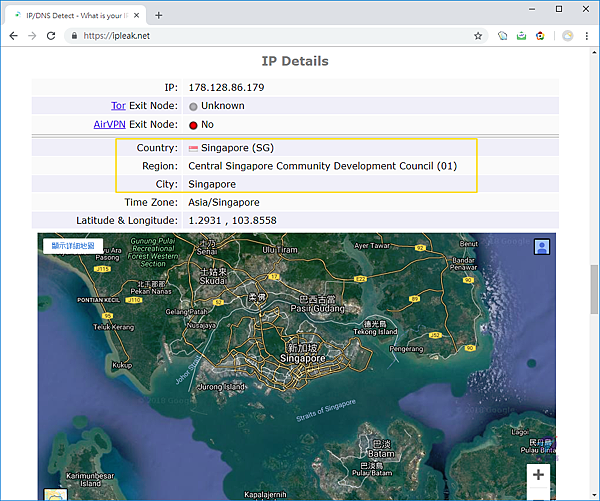Click the address bar showing https://ipleak.net

pyautogui.click(x=276, y=36)
